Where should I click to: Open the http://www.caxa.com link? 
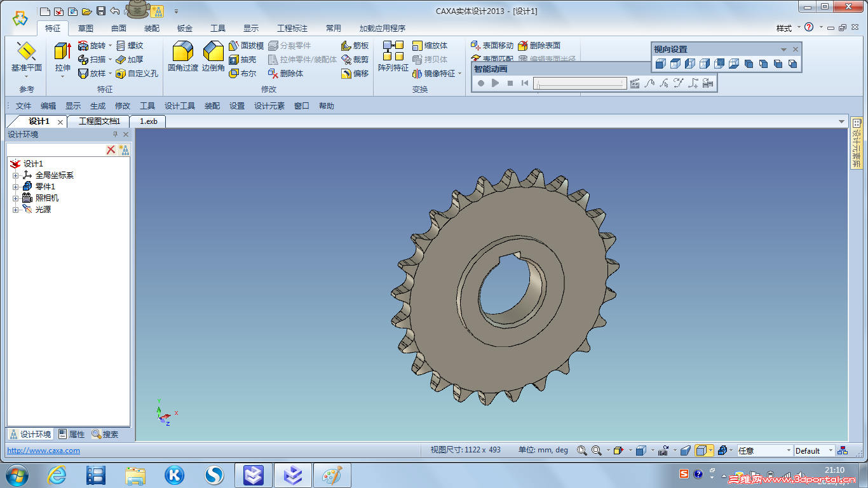[43, 451]
